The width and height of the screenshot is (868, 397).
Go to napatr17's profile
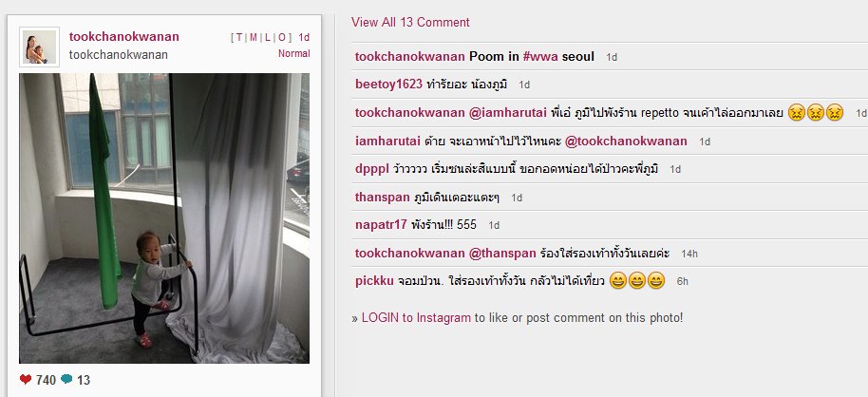[381, 225]
